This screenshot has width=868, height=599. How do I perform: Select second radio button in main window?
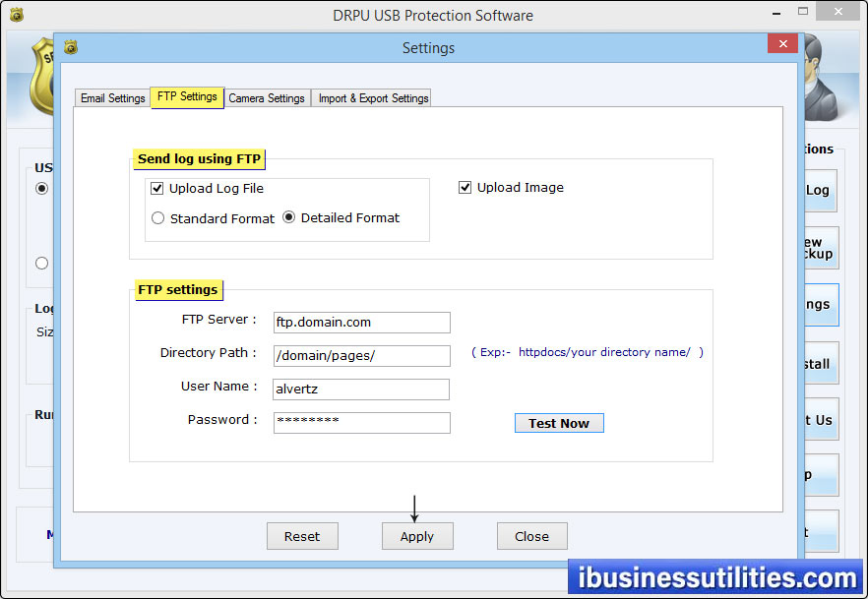(41, 264)
